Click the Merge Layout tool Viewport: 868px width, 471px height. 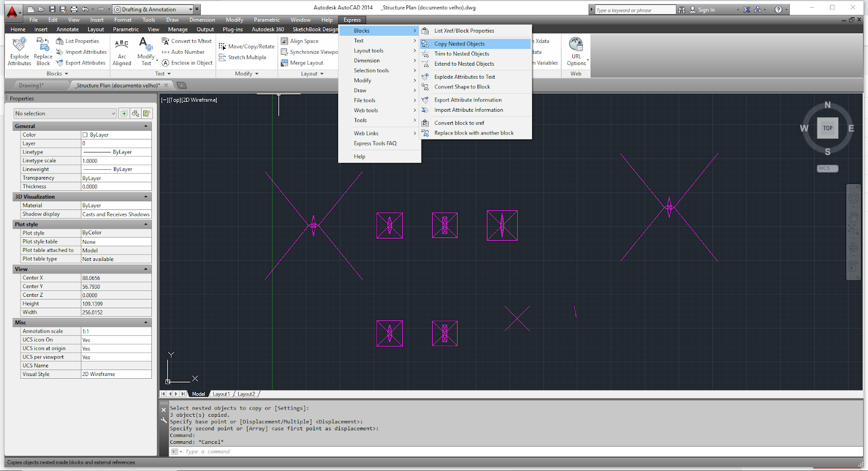[x=302, y=63]
